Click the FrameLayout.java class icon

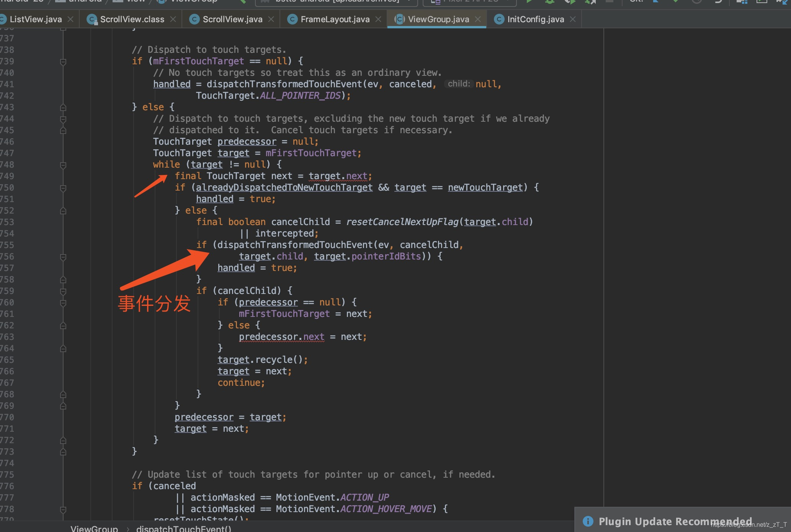tap(293, 19)
